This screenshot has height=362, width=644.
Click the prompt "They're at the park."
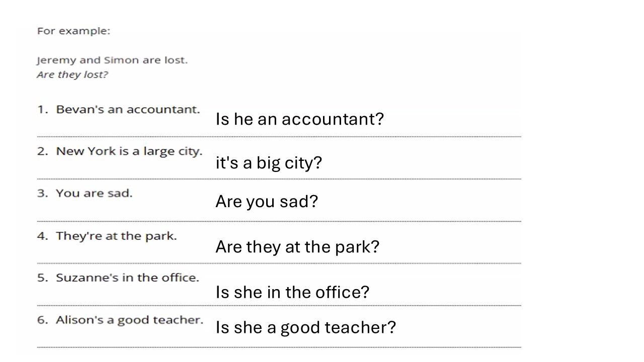pyautogui.click(x=116, y=236)
